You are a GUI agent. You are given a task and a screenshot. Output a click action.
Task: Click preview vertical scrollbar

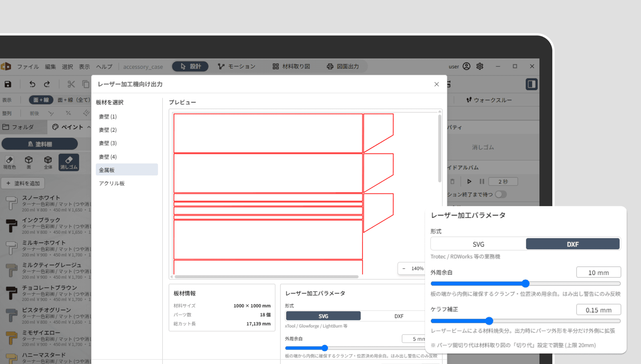tap(440, 148)
